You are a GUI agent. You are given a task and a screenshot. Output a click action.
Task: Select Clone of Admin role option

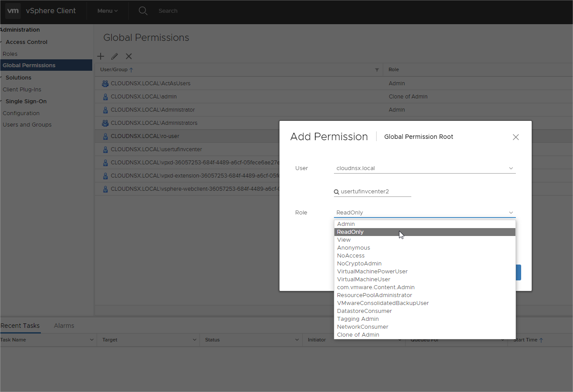[425, 335]
